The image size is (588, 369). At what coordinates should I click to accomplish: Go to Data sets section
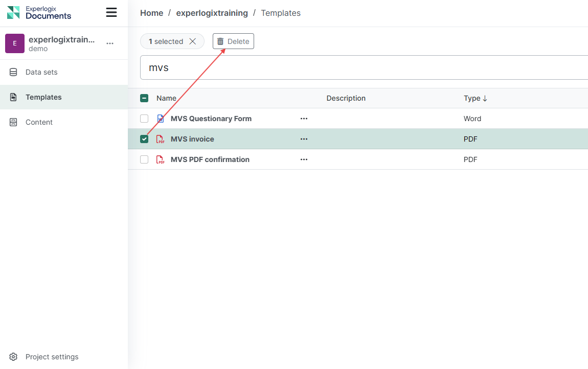(x=41, y=72)
